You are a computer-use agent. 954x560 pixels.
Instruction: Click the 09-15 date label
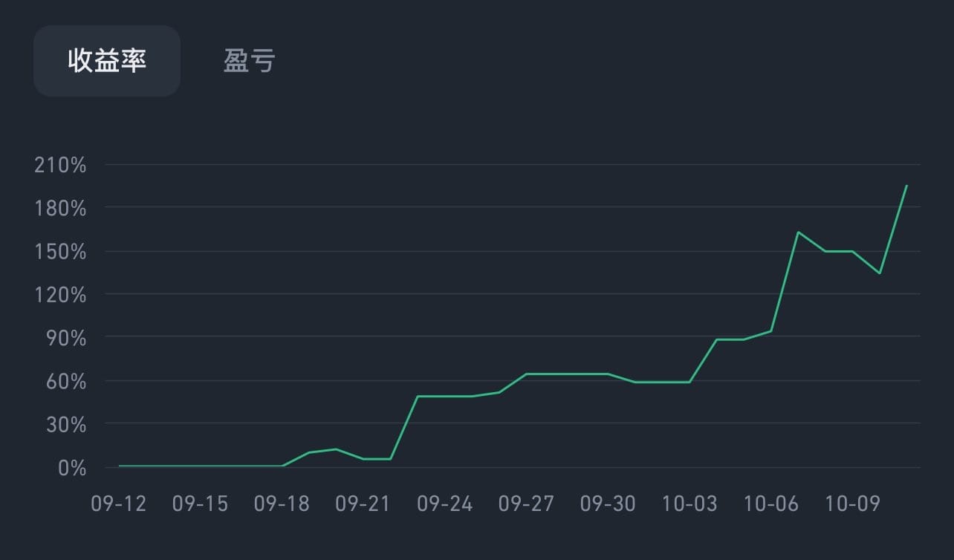pos(200,504)
